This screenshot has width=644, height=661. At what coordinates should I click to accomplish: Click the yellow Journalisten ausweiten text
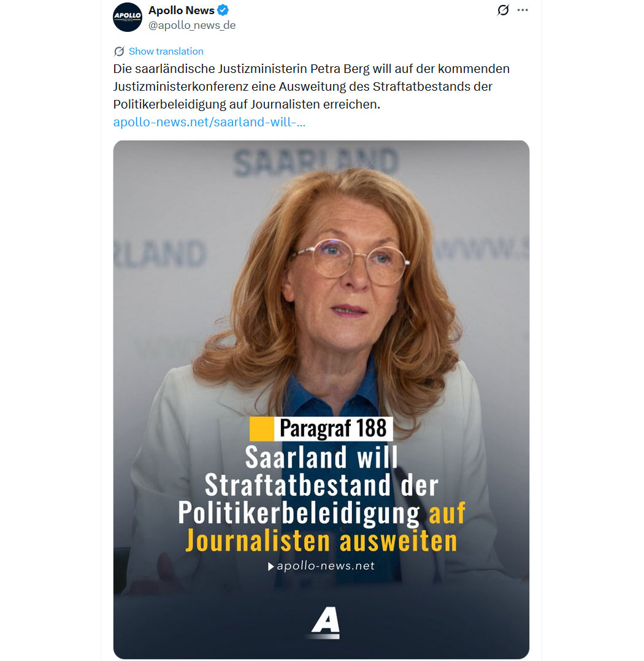321,541
